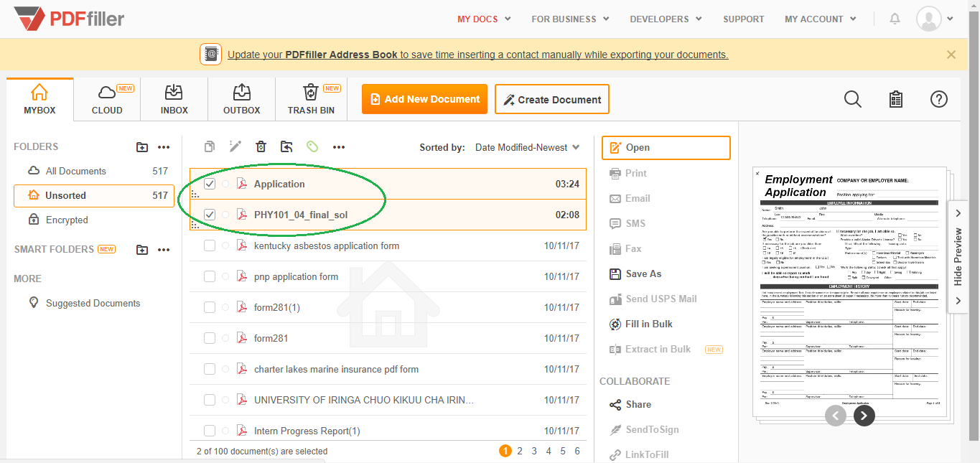Image resolution: width=980 pixels, height=463 pixels.
Task: Click the move to folder toolbar icon
Action: coord(286,146)
